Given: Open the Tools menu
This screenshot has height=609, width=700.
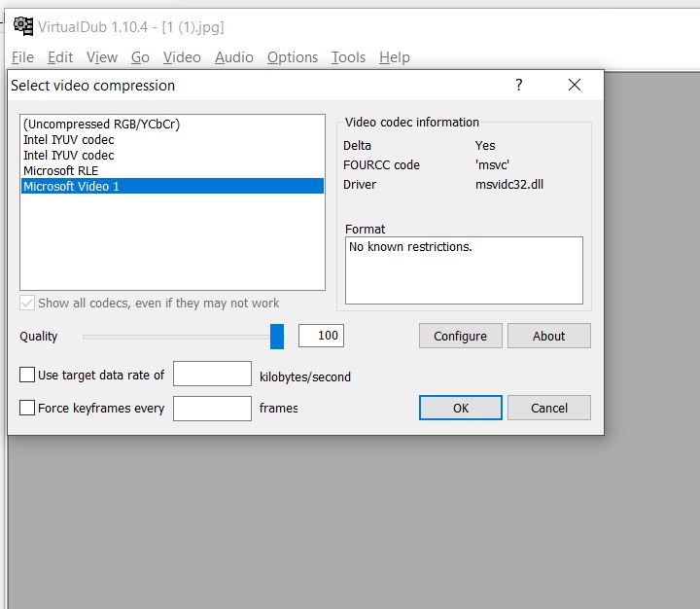Looking at the screenshot, I should pyautogui.click(x=348, y=57).
